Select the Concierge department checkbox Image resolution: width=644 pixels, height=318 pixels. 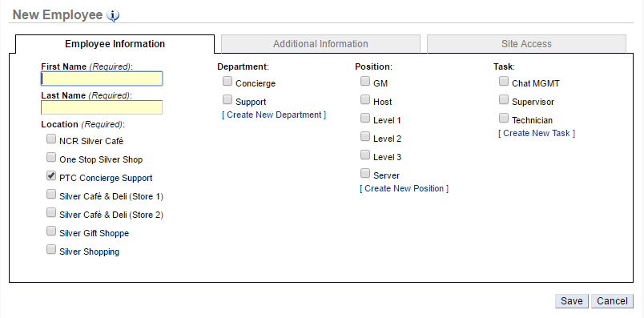(x=227, y=81)
